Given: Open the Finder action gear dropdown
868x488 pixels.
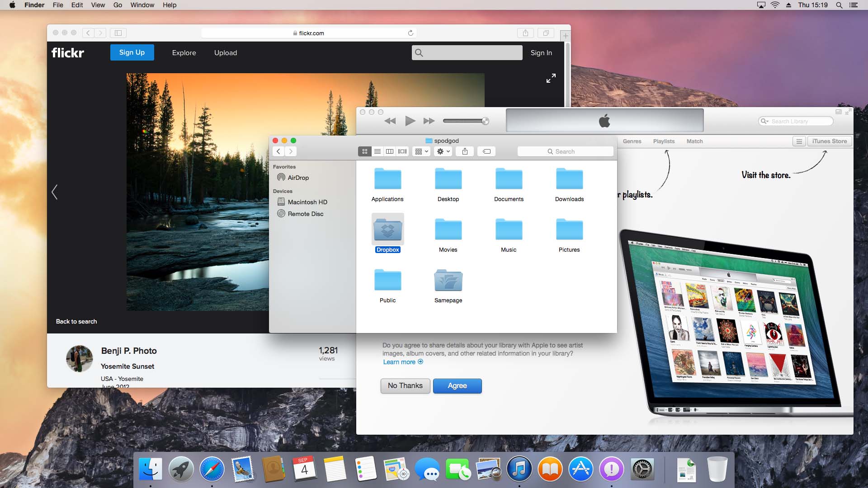Looking at the screenshot, I should point(442,151).
